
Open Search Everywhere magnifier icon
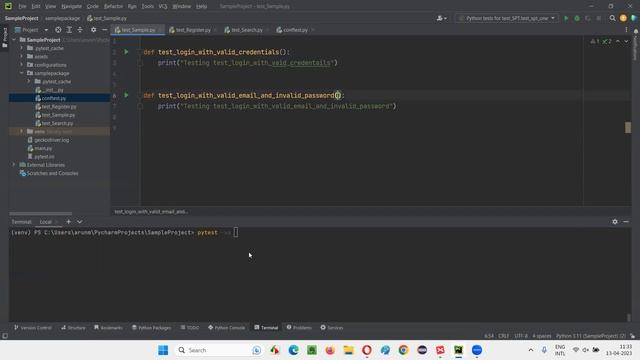612,18
